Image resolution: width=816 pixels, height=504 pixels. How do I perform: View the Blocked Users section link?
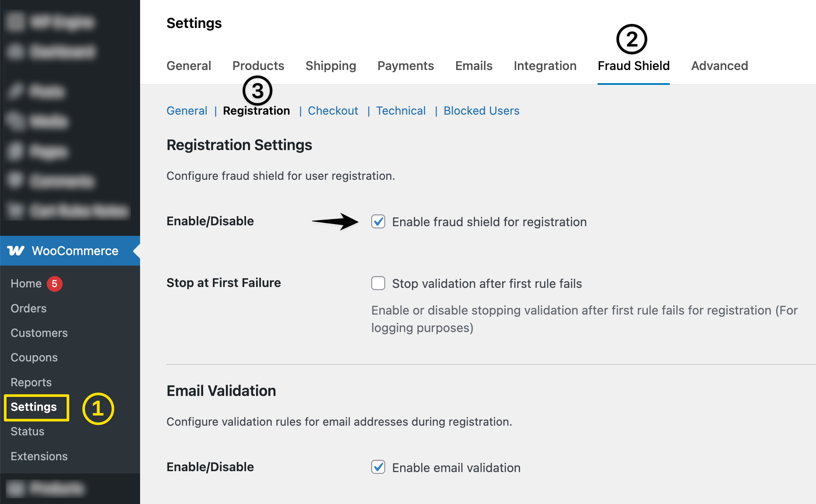click(x=481, y=111)
